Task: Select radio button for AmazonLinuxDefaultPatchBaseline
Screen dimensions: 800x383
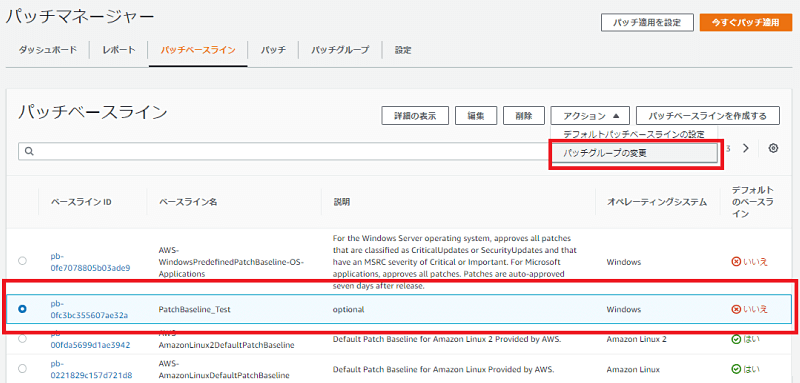Action: (22, 369)
